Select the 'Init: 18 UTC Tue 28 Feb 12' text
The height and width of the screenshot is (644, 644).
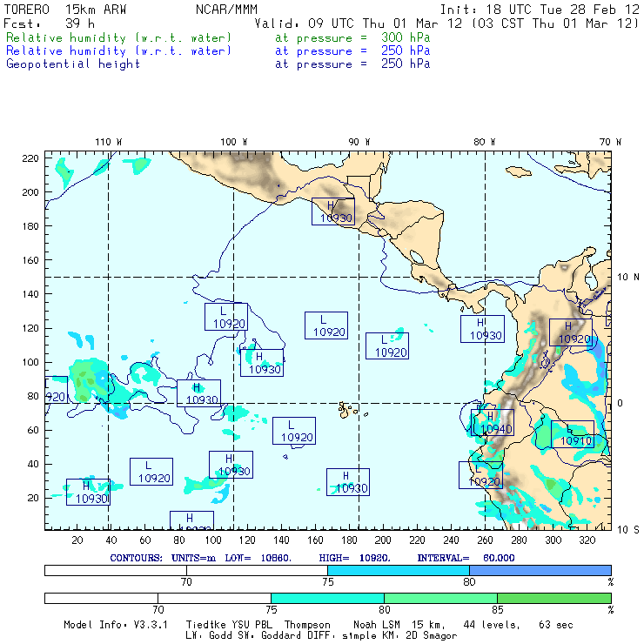click(540, 10)
